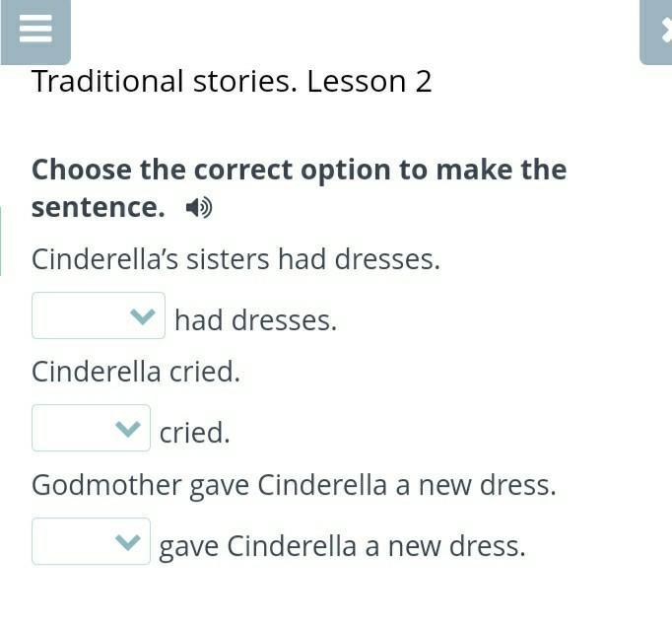This screenshot has height=621, width=672.
Task: Click the word "sentence." in the heading
Action: (98, 208)
